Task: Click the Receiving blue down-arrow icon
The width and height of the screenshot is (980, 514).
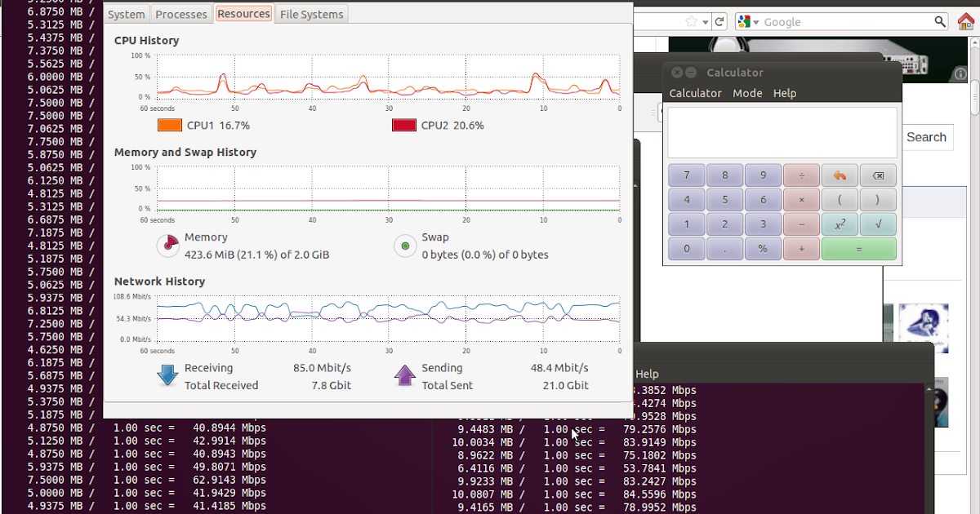Action: coord(167,374)
